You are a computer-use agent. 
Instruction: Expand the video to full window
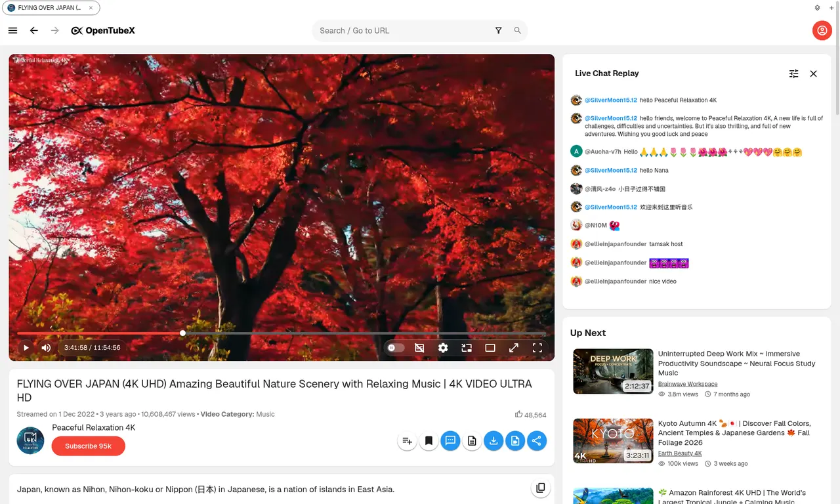(x=514, y=348)
